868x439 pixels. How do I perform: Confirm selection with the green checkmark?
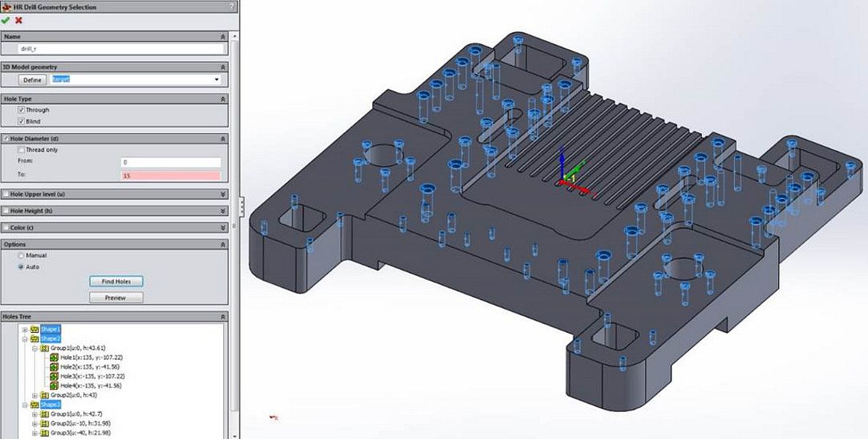(6, 20)
